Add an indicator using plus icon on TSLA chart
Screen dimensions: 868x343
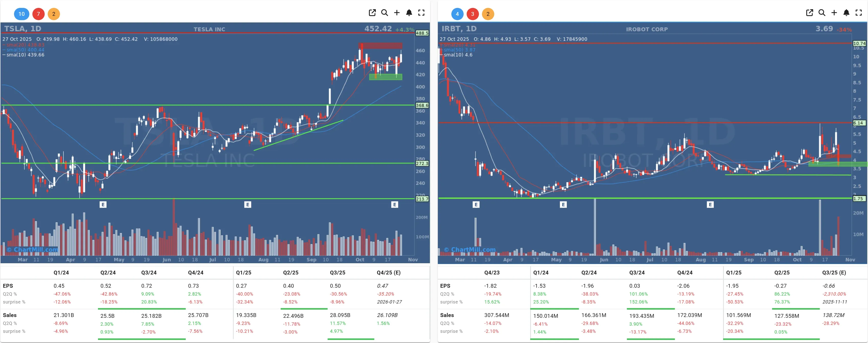point(397,13)
